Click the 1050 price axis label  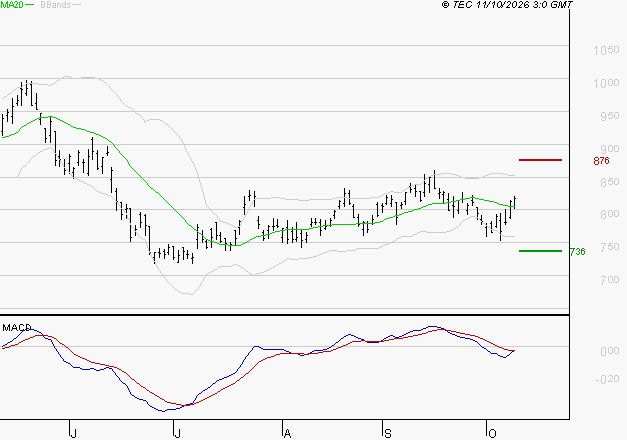point(606,50)
